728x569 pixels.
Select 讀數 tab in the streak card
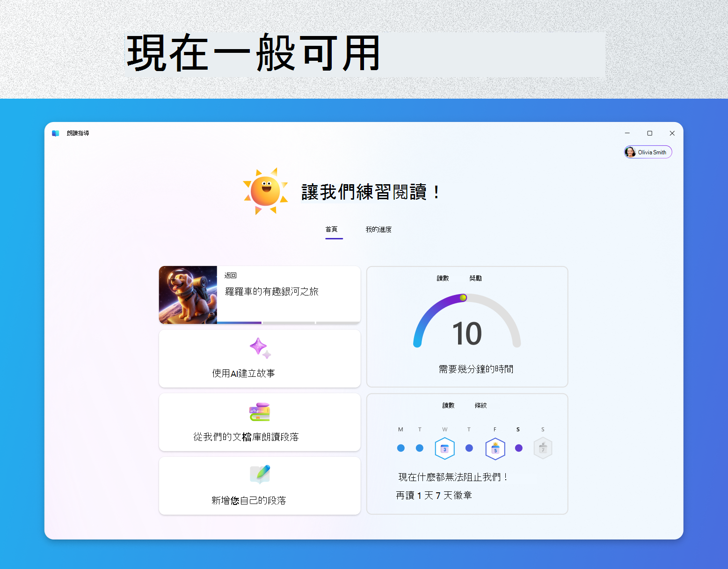click(x=448, y=405)
